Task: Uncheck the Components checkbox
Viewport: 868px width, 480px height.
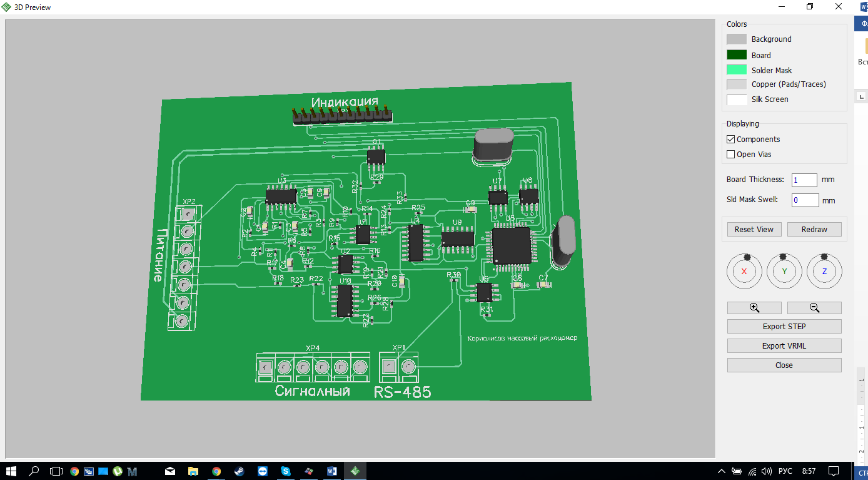Action: [x=730, y=139]
